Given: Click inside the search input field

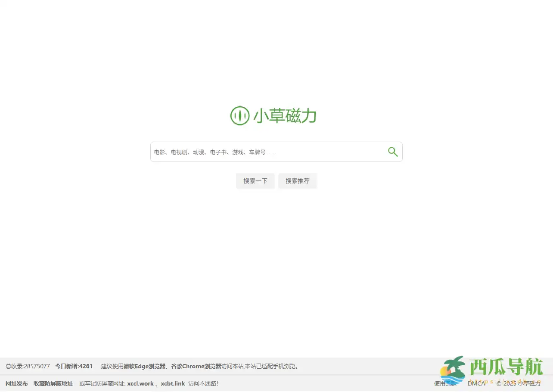Looking at the screenshot, I should [x=267, y=152].
